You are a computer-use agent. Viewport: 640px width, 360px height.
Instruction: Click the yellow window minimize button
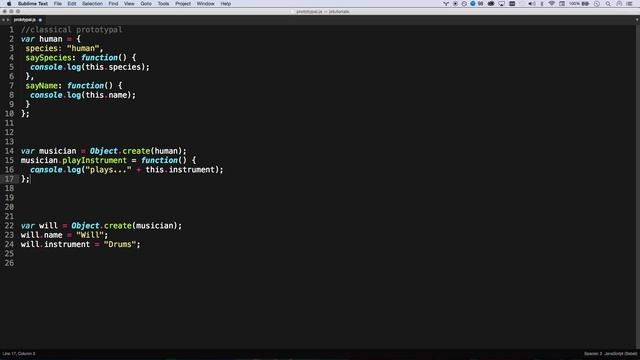click(11, 11)
